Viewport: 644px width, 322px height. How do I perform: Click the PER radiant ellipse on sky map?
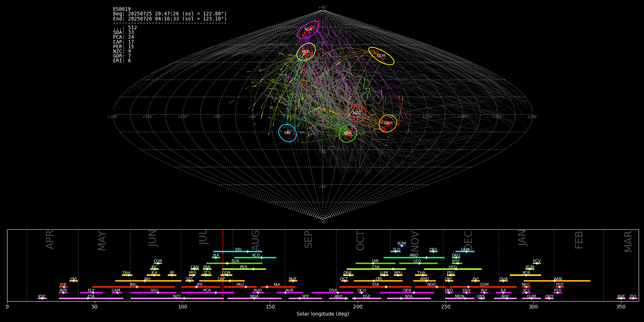(306, 52)
